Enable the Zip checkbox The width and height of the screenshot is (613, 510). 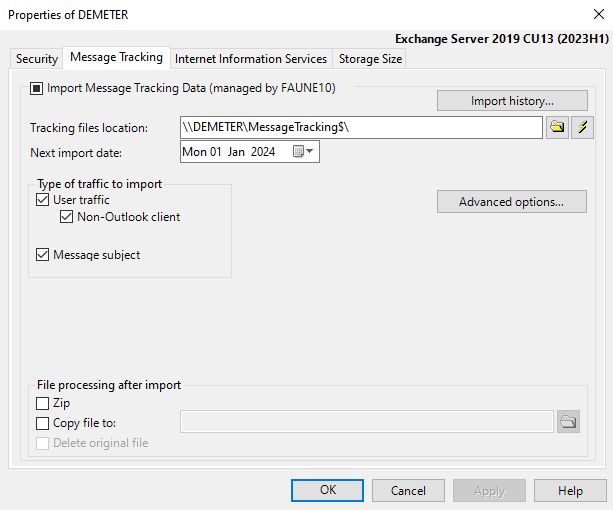[42, 403]
